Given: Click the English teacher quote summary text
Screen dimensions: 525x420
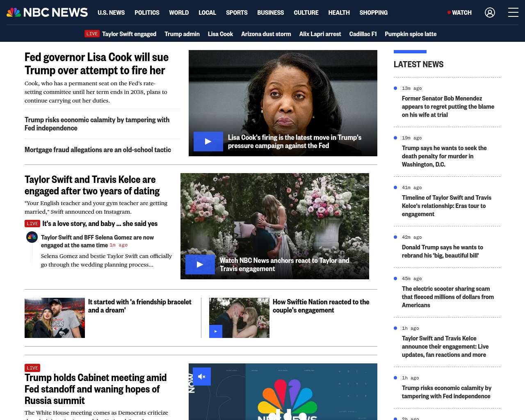Looking at the screenshot, I should coord(96,207).
